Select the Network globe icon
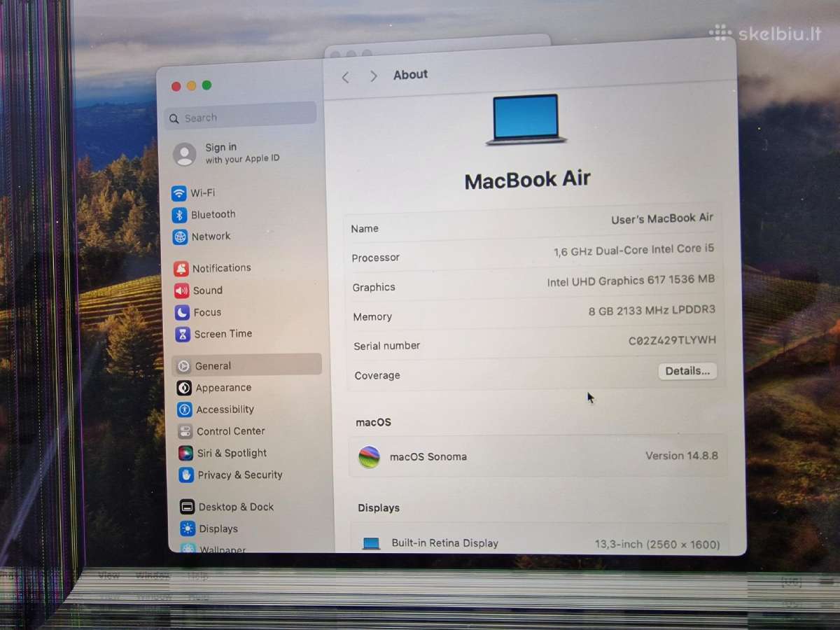 pyautogui.click(x=180, y=237)
